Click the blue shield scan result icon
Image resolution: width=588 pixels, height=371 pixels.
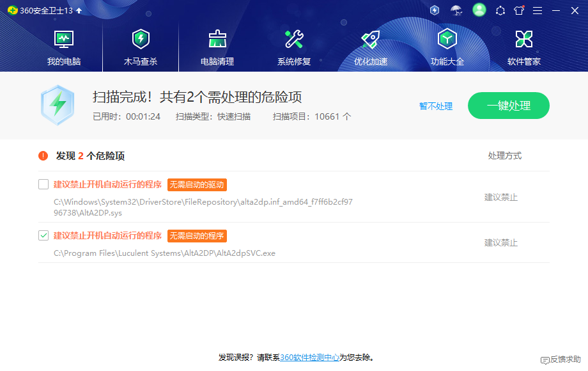tap(58, 105)
